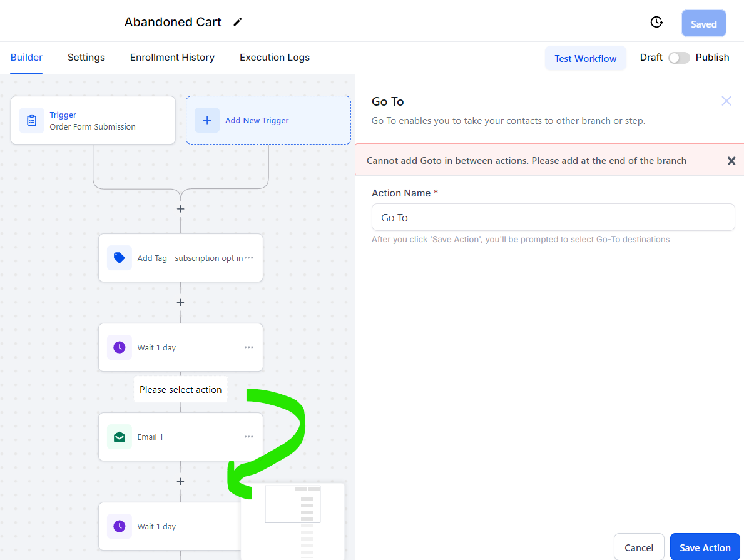Click the green envelope icon on Email 1

tap(120, 437)
